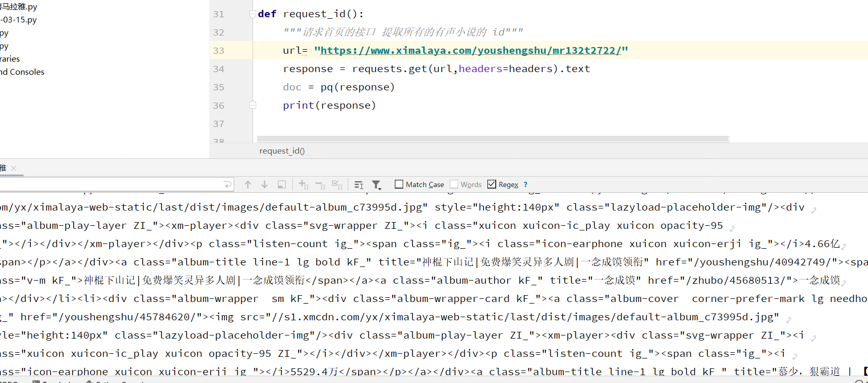Enable the Match Case checkbox
The height and width of the screenshot is (383, 868).
[x=399, y=184]
